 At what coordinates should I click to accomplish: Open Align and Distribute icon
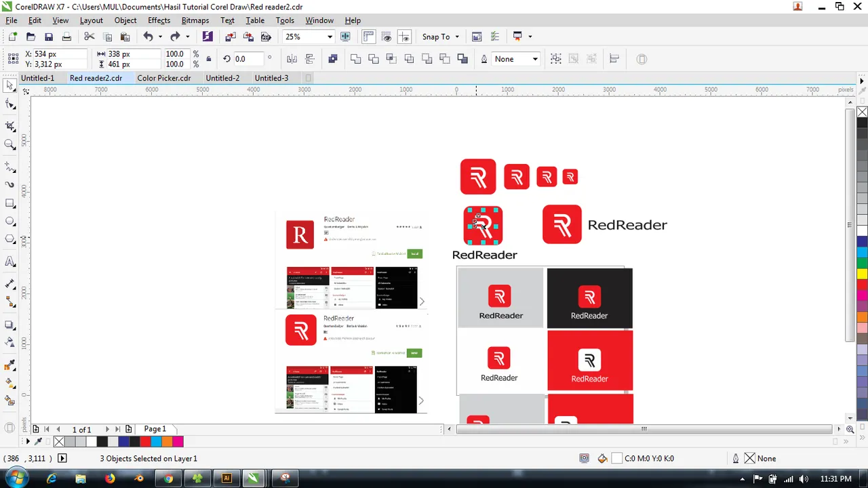click(614, 59)
